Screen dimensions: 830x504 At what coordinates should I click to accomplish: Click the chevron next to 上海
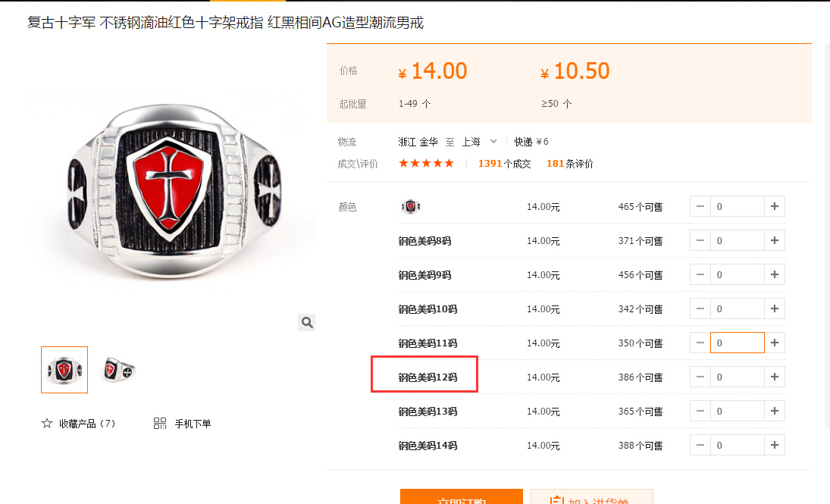click(x=493, y=142)
